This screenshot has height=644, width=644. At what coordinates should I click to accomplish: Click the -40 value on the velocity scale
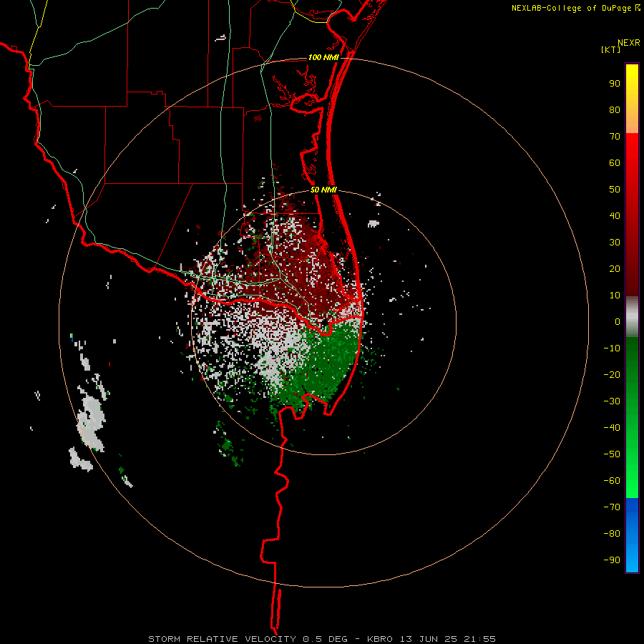[612, 428]
